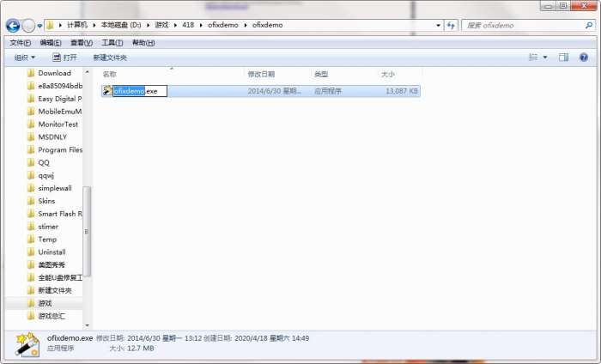Viewport: 601px width, 364px height.
Task: Open the address bar history dropdown
Action: point(438,25)
